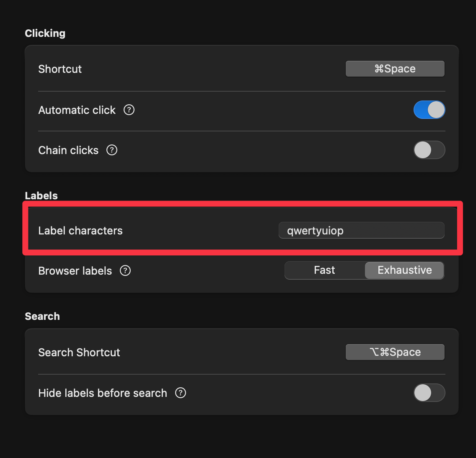Show help for Hide labels before search
This screenshot has width=476, height=458.
click(x=180, y=393)
